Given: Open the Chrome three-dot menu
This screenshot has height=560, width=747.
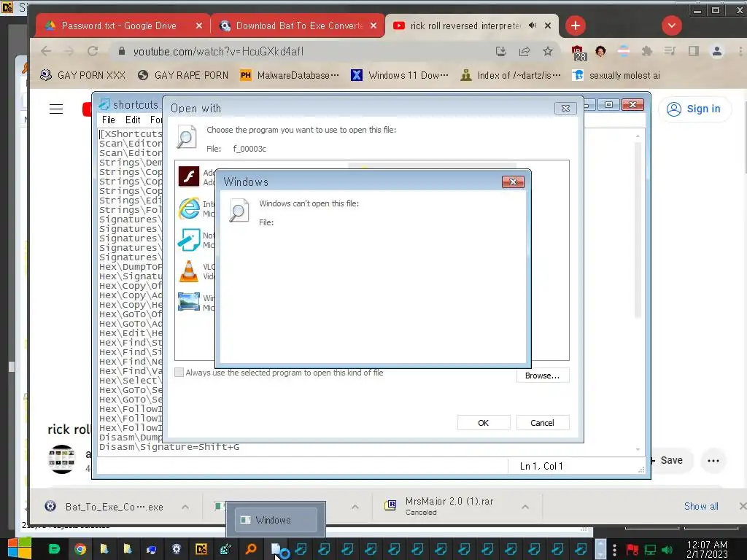Looking at the screenshot, I should click(740, 51).
